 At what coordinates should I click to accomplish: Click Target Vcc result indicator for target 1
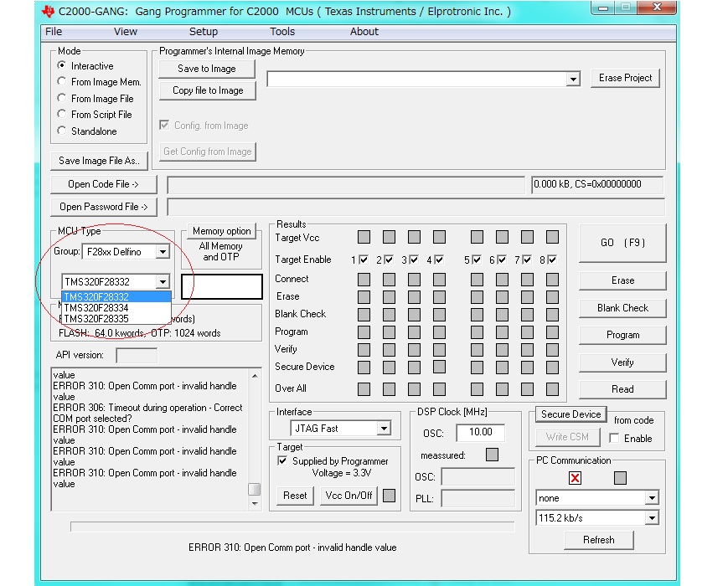[364, 237]
